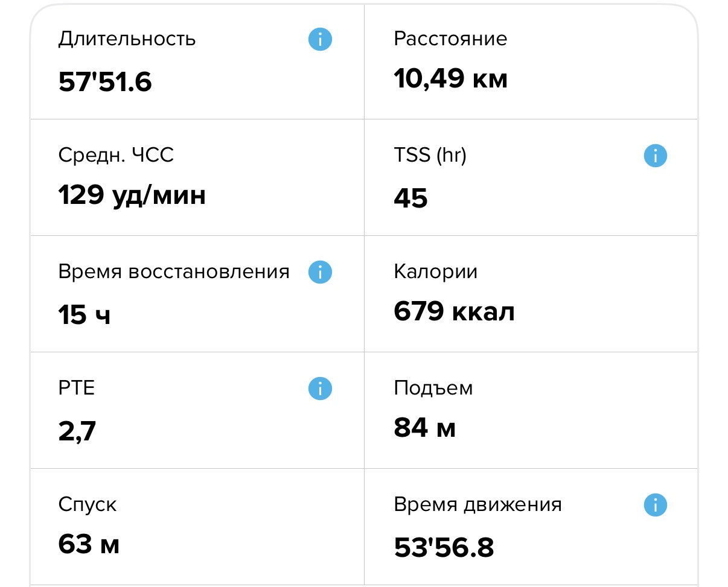Open the Калории label
Screen dimensions: 728x587
pyautogui.click(x=436, y=272)
